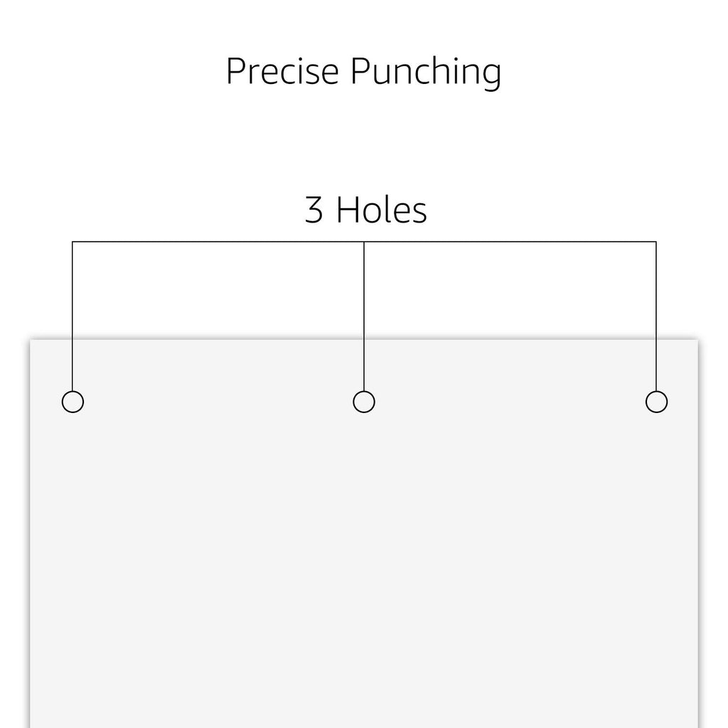Select the 'Precise Punching' heading

point(363,71)
